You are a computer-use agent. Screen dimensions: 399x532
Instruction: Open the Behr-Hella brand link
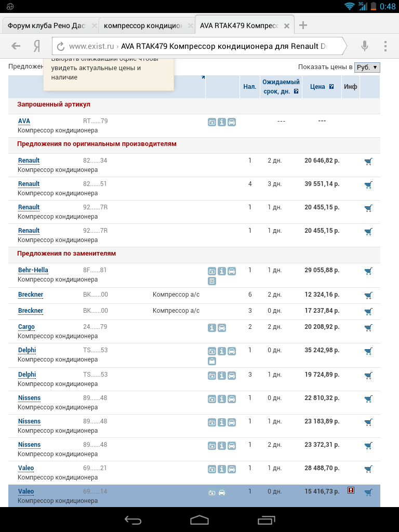[x=33, y=270]
